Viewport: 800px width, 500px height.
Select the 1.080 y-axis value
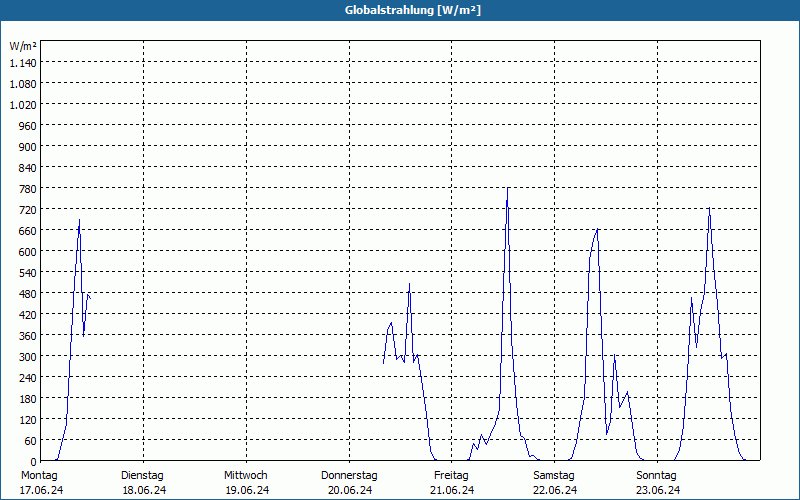(x=23, y=84)
